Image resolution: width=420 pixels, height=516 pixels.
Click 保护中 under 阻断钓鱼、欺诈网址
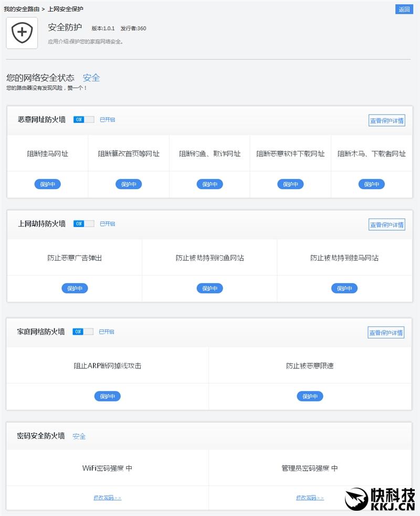(x=209, y=184)
